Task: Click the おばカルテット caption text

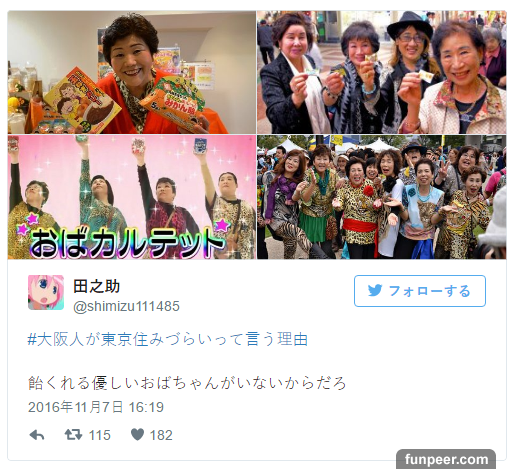Action: pyautogui.click(x=127, y=241)
